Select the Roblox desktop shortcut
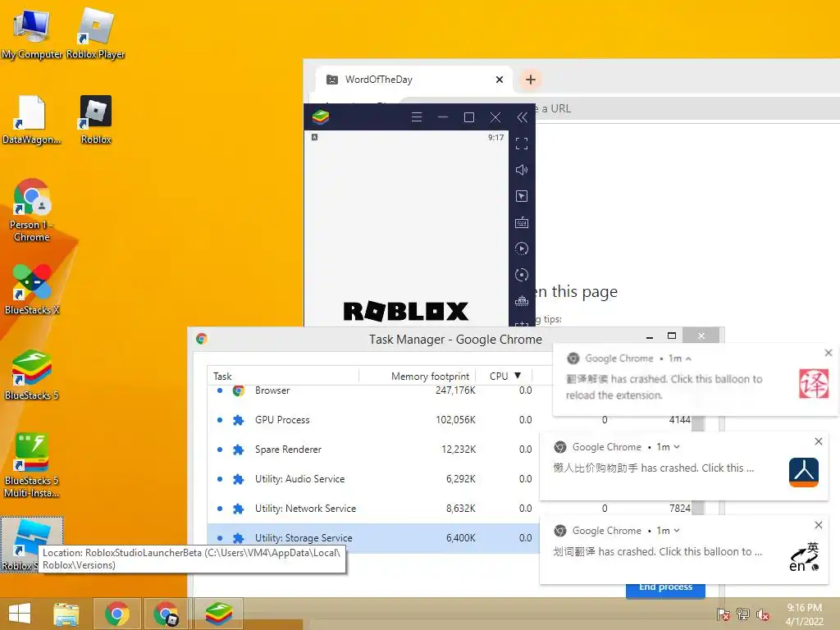Image resolution: width=840 pixels, height=630 pixels. tap(96, 120)
